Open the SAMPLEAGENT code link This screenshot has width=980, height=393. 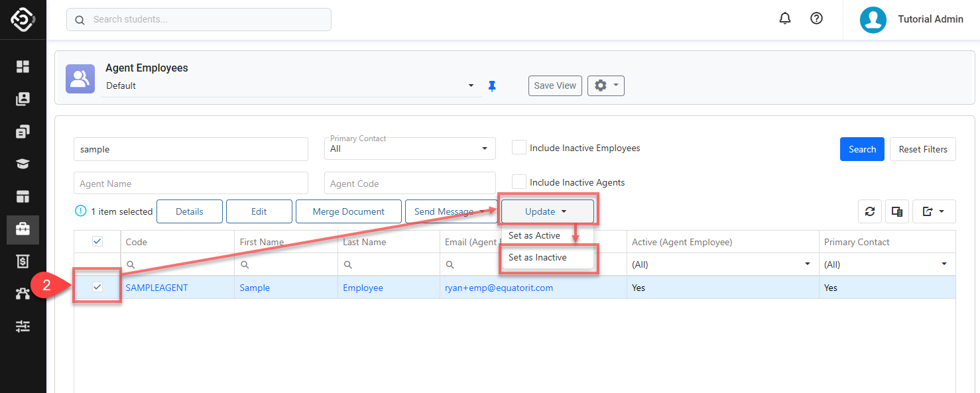click(156, 288)
